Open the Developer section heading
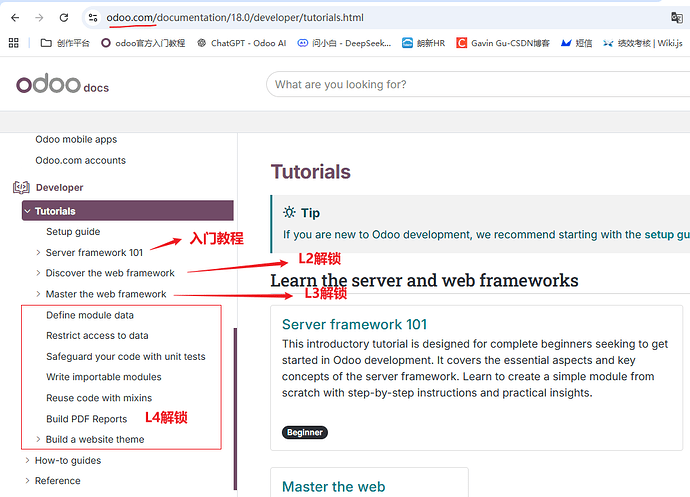 pos(59,188)
